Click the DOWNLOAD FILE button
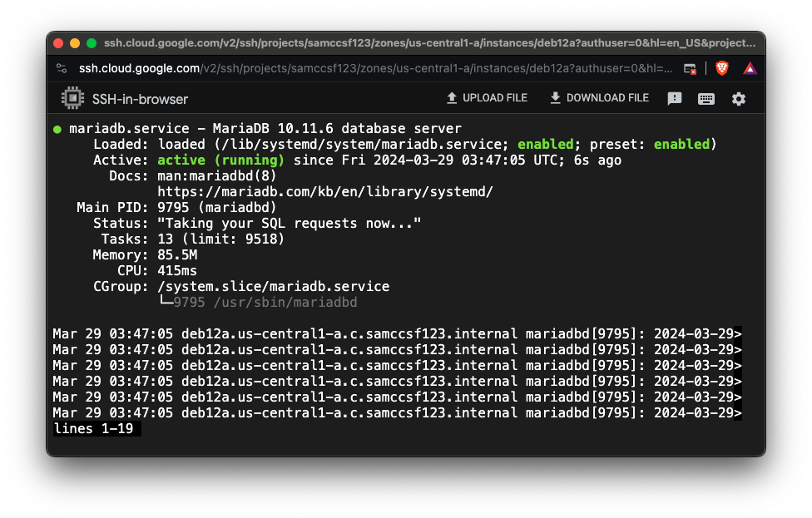This screenshot has height=518, width=812. (599, 98)
